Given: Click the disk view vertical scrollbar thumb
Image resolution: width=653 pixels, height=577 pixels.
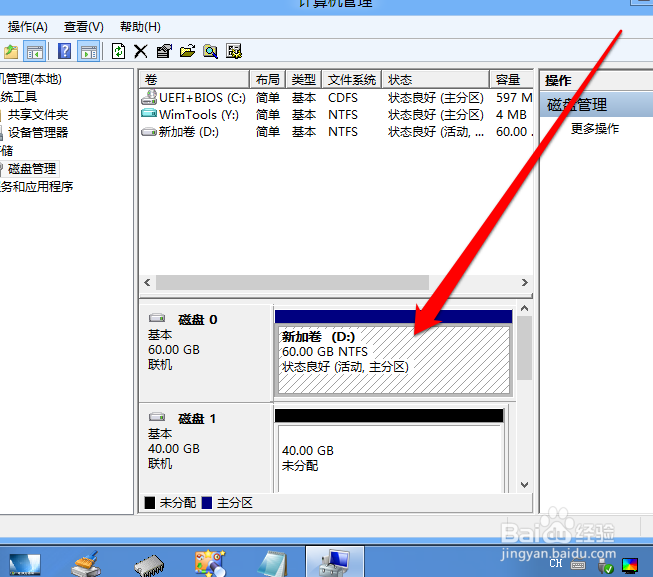Looking at the screenshot, I should (525, 348).
